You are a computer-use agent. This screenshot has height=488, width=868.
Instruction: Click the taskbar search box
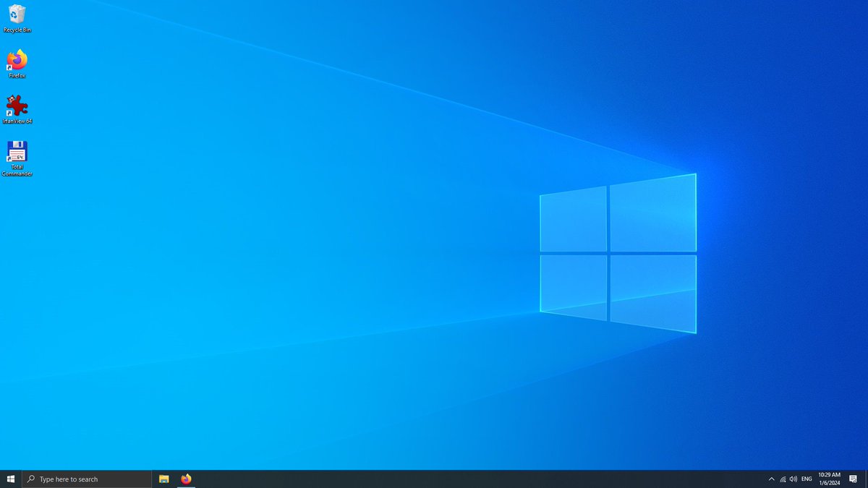[x=87, y=479]
